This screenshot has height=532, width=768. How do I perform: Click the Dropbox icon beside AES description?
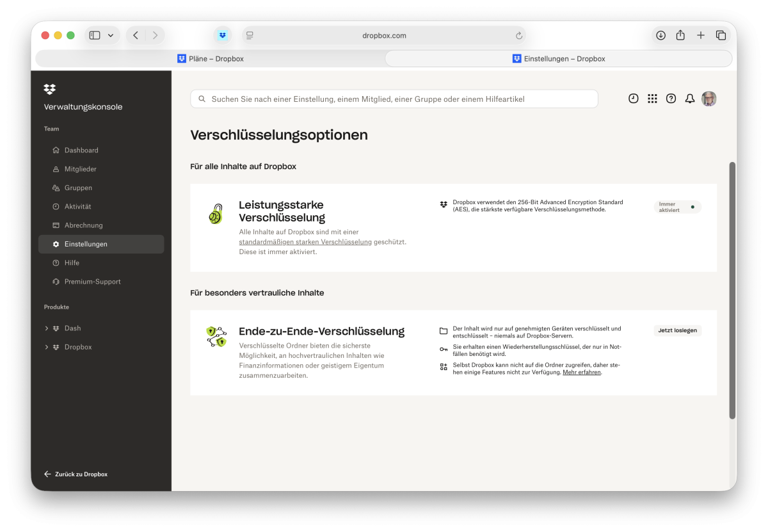point(444,205)
